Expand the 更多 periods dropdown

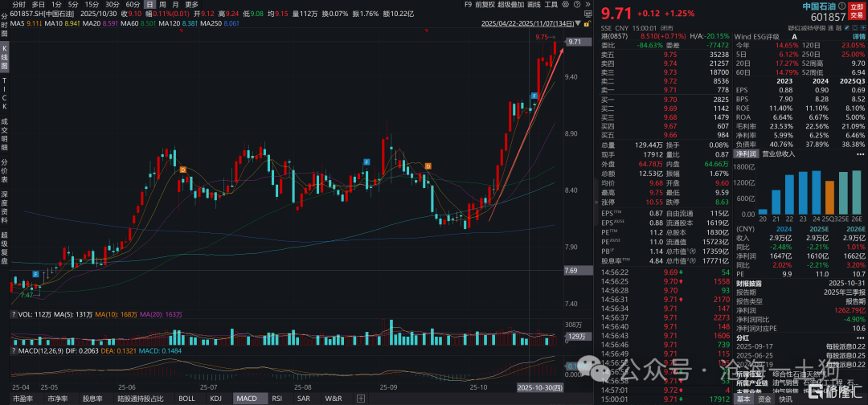(191, 5)
